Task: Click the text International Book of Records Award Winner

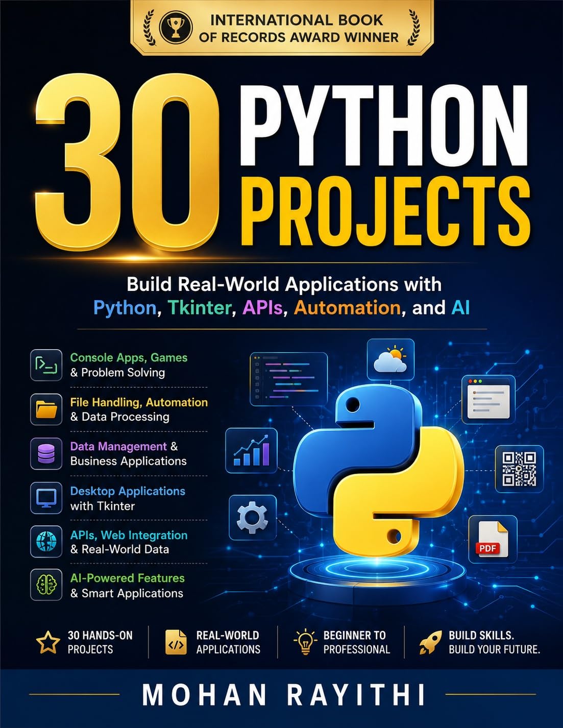Action: point(299,28)
